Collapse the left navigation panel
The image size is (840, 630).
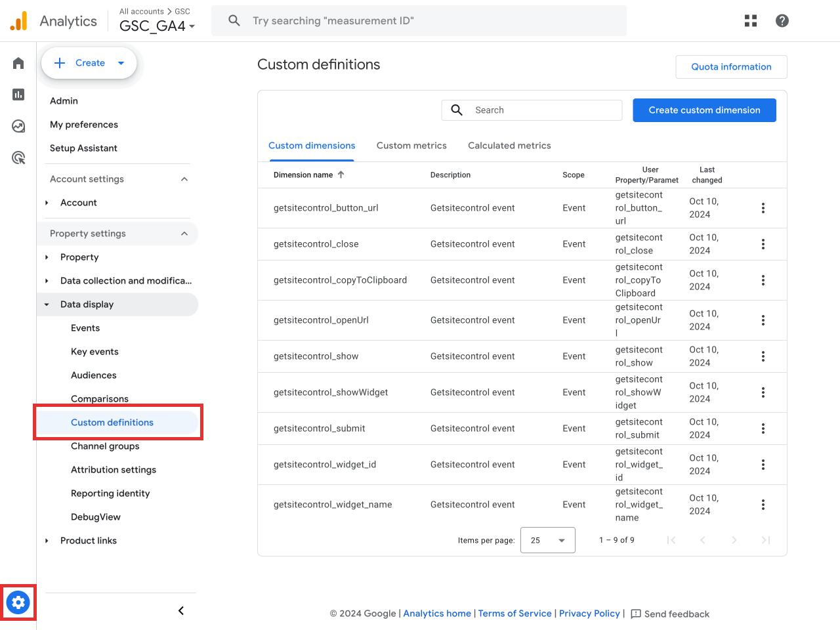click(x=180, y=610)
